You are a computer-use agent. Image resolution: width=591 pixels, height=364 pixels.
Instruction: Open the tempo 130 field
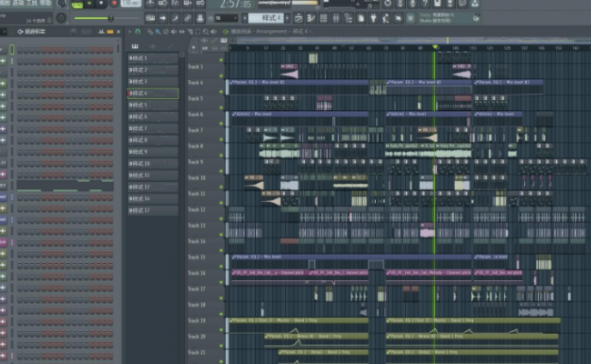click(130, 4)
